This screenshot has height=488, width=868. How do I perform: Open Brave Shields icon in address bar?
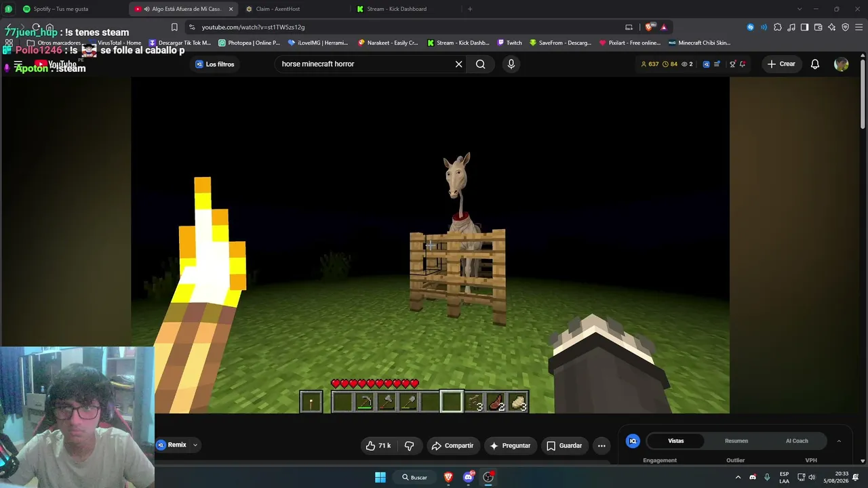click(650, 27)
